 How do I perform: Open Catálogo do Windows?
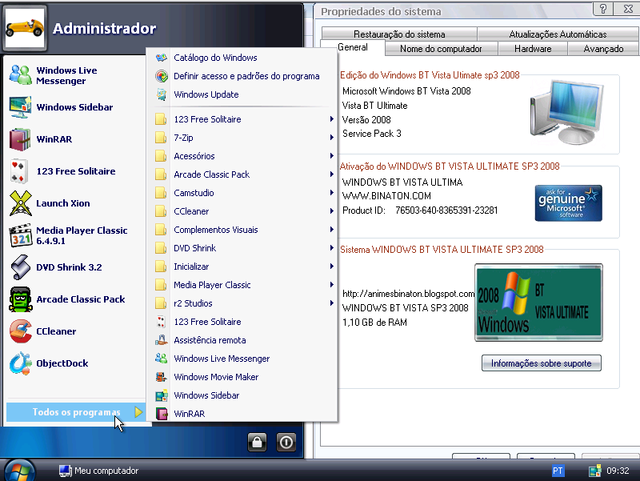pos(242,58)
